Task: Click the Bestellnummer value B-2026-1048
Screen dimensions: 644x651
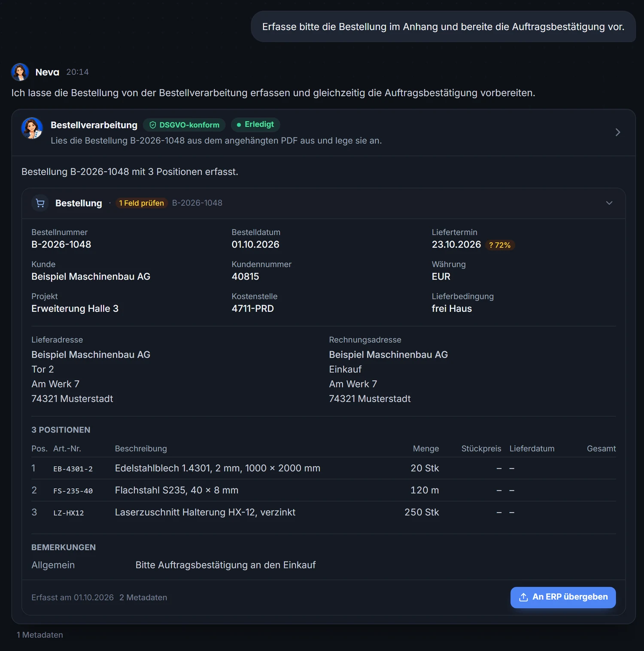Action: point(61,244)
